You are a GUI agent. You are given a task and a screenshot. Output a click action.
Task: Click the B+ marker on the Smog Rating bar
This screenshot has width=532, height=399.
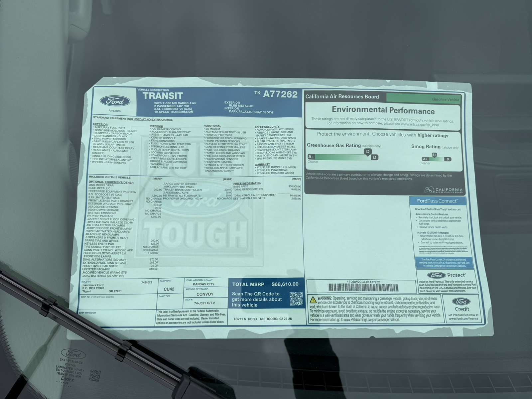click(x=435, y=155)
